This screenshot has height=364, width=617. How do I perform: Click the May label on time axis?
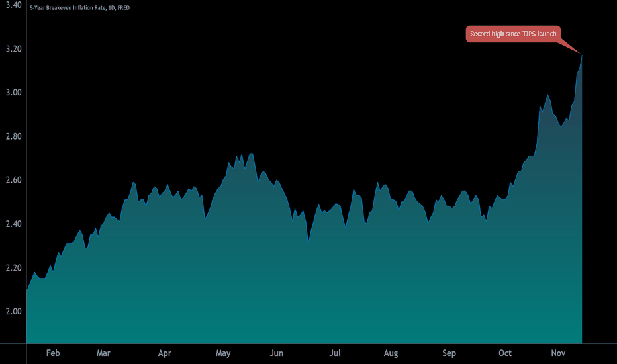[x=223, y=353]
